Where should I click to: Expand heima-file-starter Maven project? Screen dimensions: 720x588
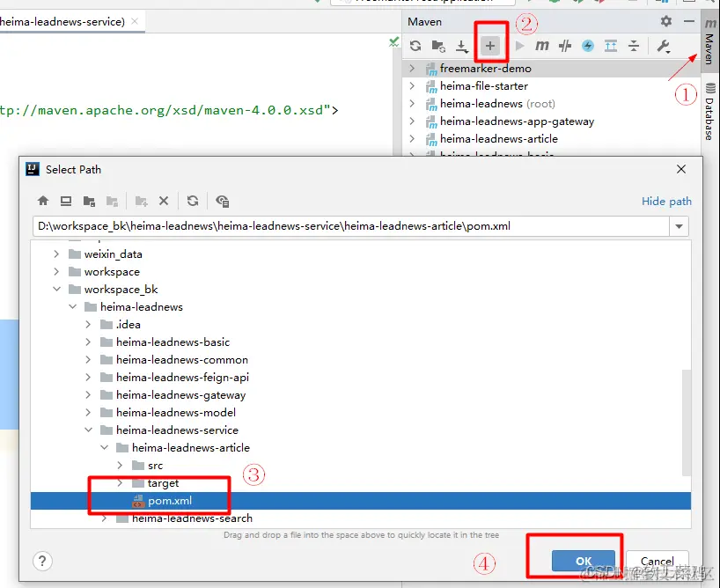[412, 86]
